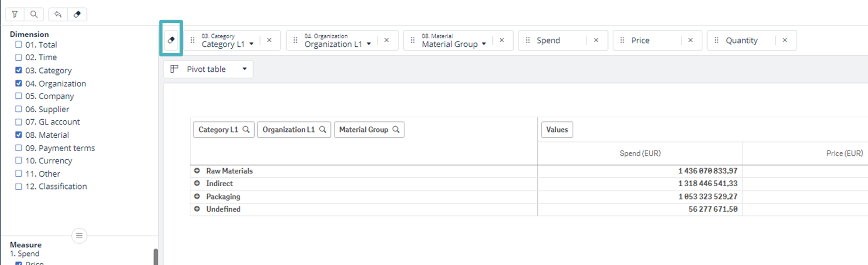The width and height of the screenshot is (868, 265).
Task: Click the Organization L1 column header button
Action: (288, 129)
